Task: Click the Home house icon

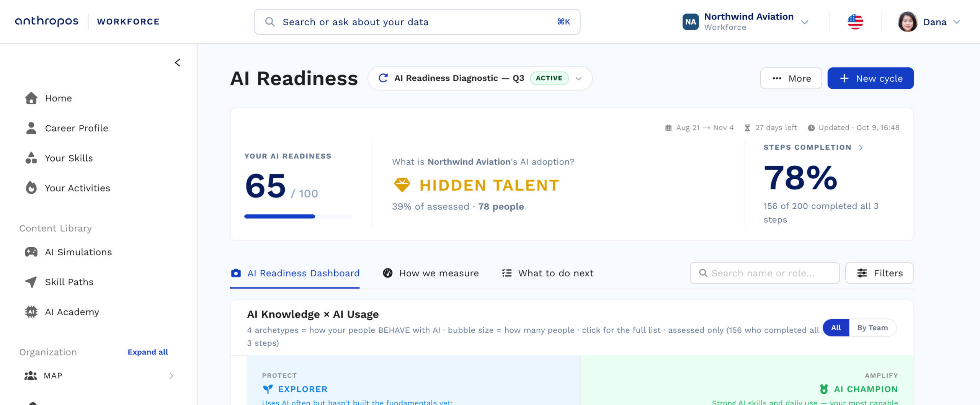Action: tap(31, 98)
